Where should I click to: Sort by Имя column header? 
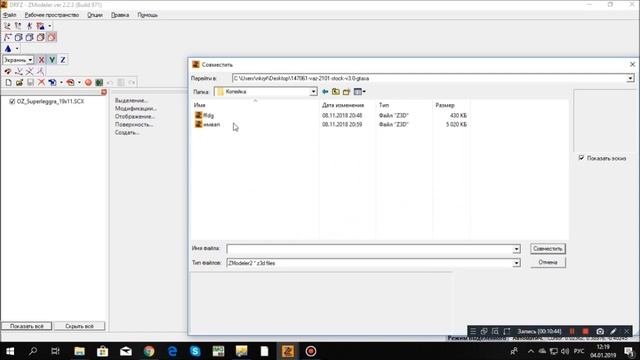[x=200, y=105]
